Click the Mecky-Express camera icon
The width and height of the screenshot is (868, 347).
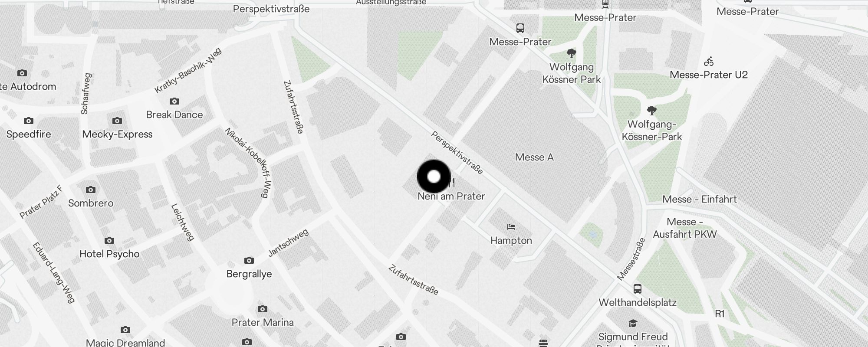click(117, 121)
